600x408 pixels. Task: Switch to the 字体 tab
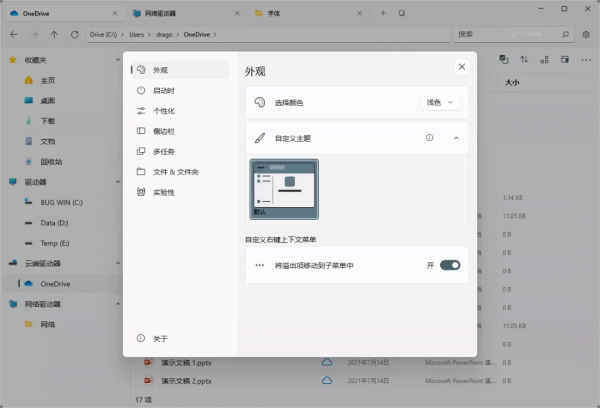tap(308, 13)
